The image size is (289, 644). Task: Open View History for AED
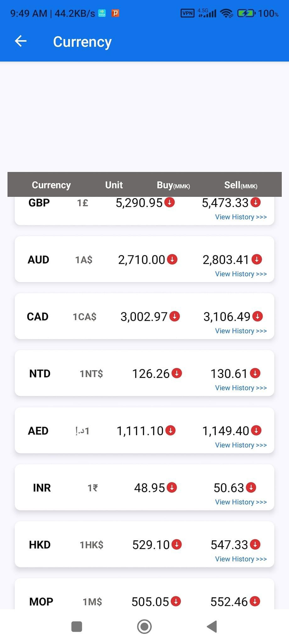(241, 445)
